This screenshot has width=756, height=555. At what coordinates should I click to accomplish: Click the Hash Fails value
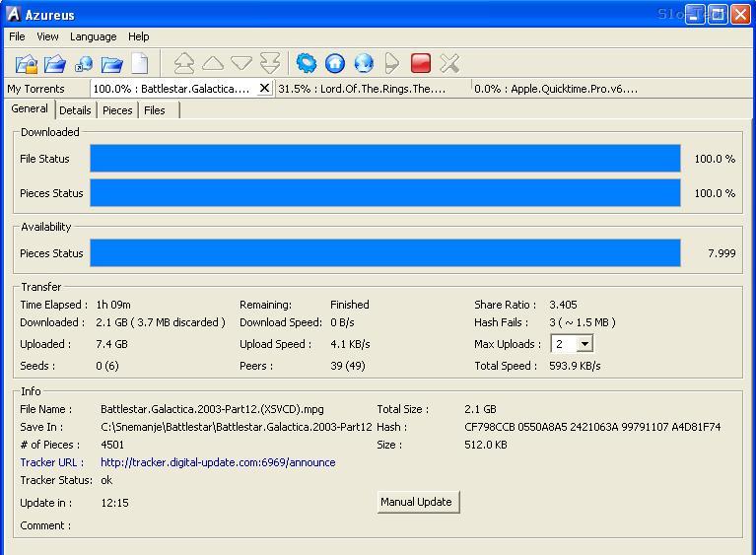[583, 322]
